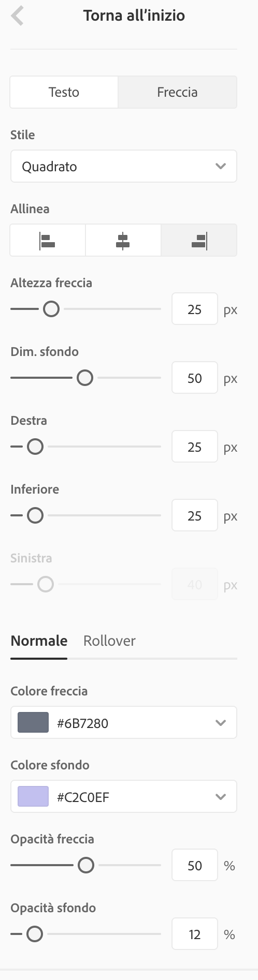Click the Opacità sfondo percent field

point(195,934)
